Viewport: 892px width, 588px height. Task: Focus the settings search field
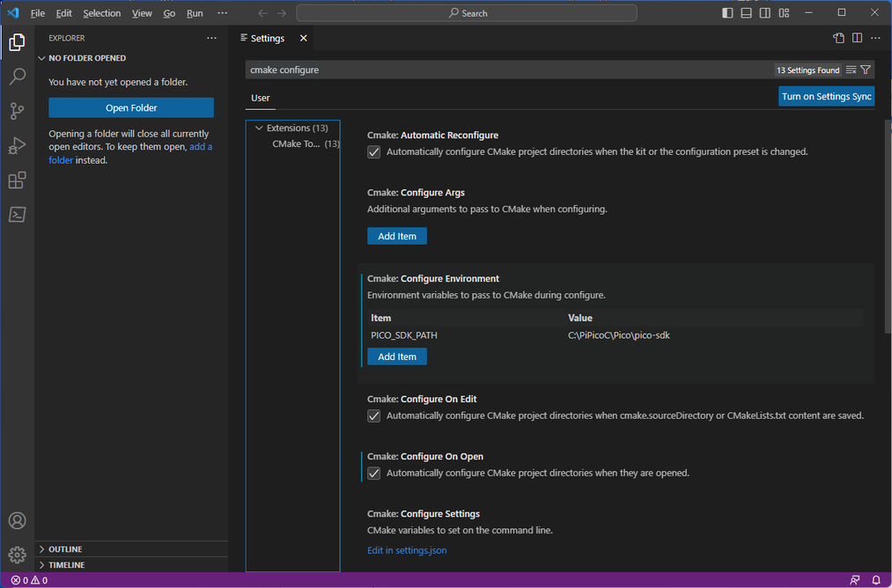click(509, 70)
